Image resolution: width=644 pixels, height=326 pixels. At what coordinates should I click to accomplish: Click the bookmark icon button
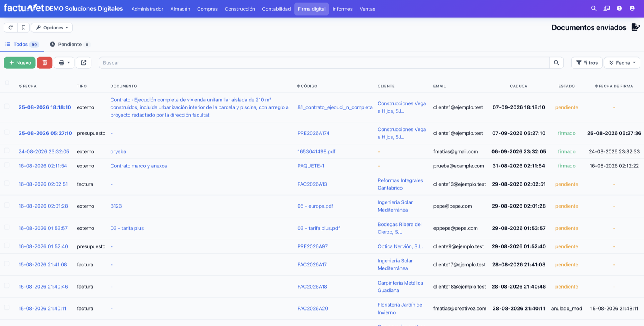pos(23,27)
